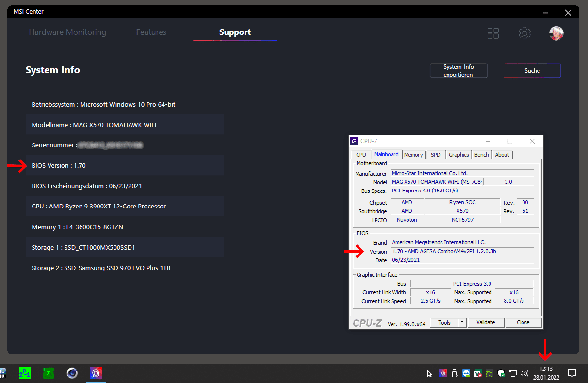This screenshot has width=588, height=383.
Task: Open the volume speaker tray icon
Action: 524,373
